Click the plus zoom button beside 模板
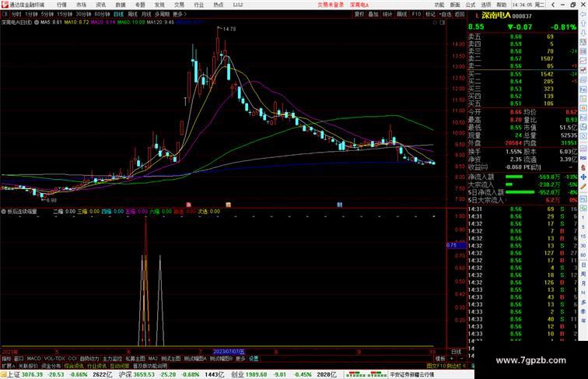Screen dimensions: 588x379 (x=452, y=359)
